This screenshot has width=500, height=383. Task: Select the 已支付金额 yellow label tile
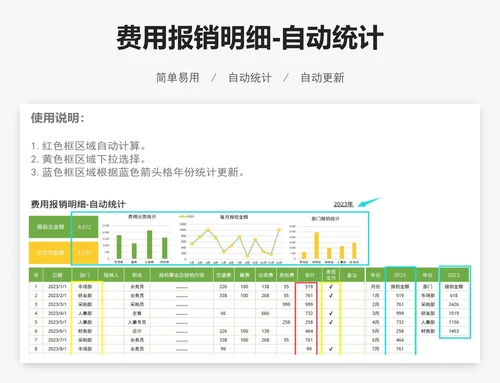[x=50, y=253]
